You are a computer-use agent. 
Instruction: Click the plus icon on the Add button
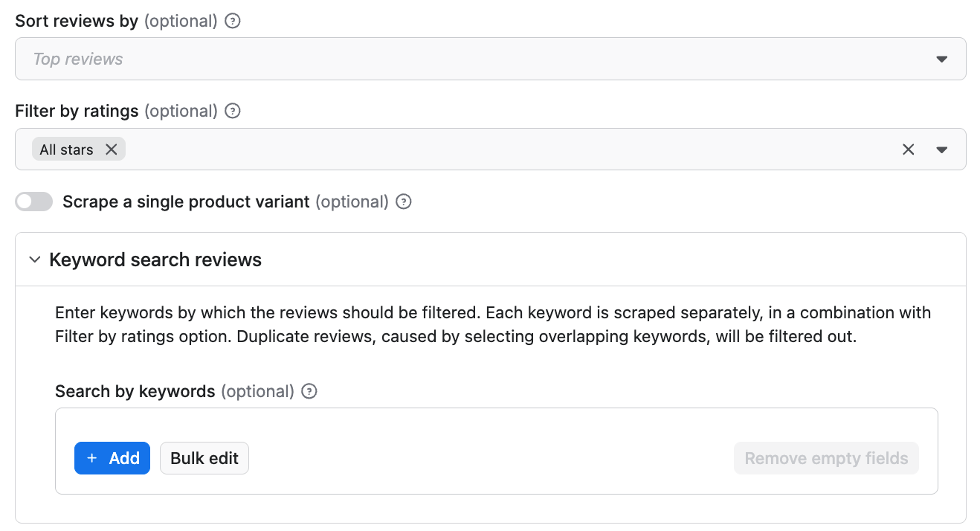coord(92,458)
